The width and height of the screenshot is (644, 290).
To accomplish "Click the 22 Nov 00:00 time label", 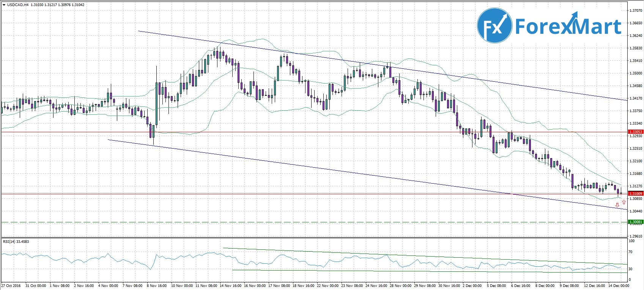I will click(328, 285).
